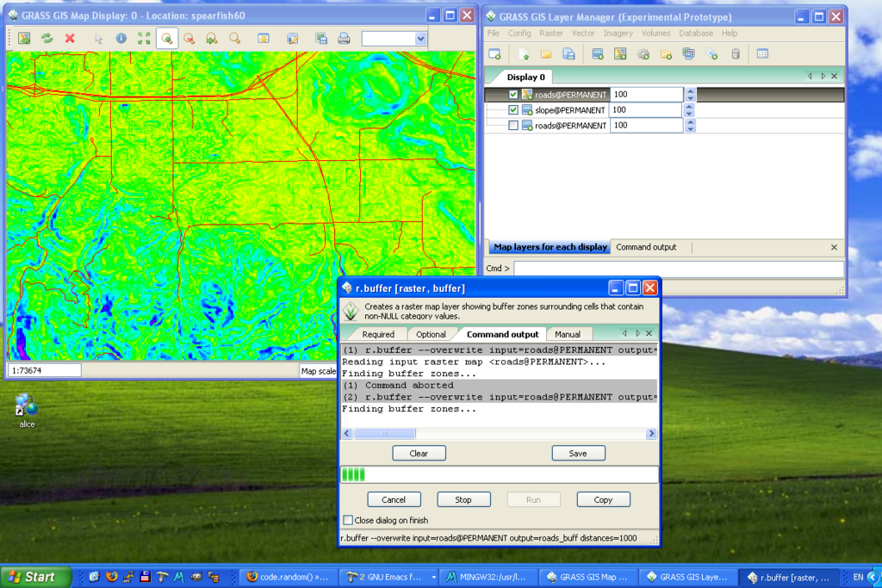This screenshot has height=588, width=882.
Task: Switch to GNU Emacs taskbar item
Action: tap(390, 577)
